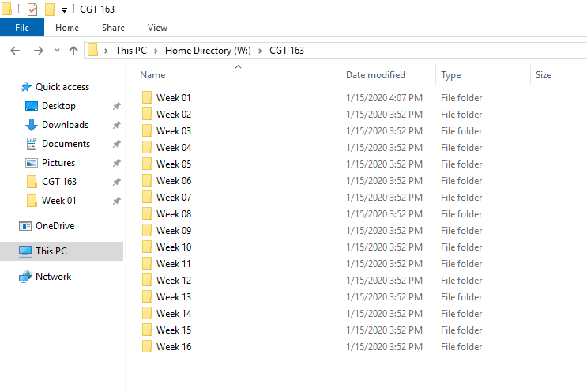This screenshot has width=587, height=392.
Task: Click the Properties icon in the quick access toolbar
Action: [x=32, y=9]
